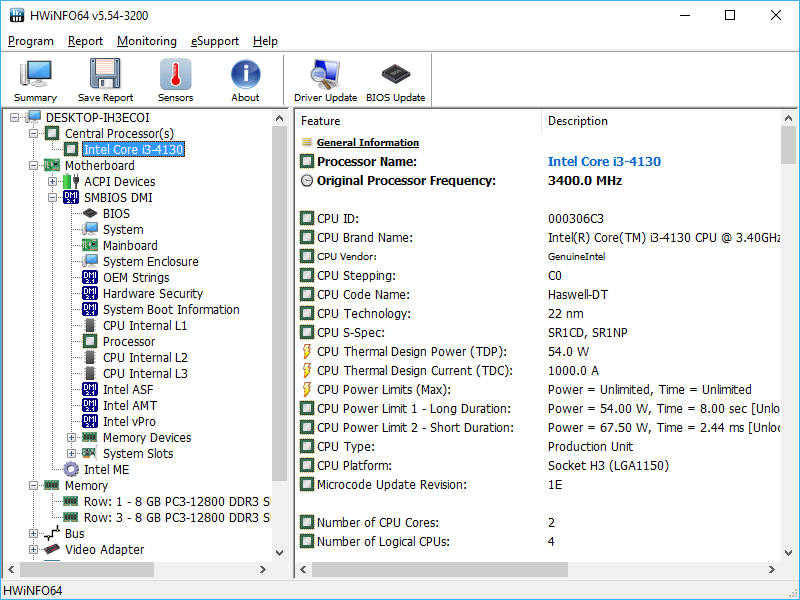This screenshot has width=800, height=600.
Task: Click the Mainboard icon in tree
Action: pyautogui.click(x=90, y=245)
